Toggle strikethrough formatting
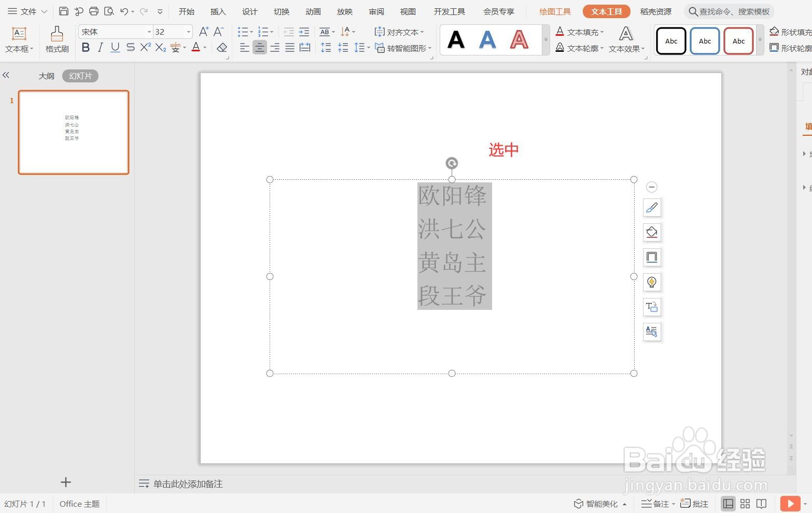Image resolution: width=812 pixels, height=513 pixels. coord(130,48)
